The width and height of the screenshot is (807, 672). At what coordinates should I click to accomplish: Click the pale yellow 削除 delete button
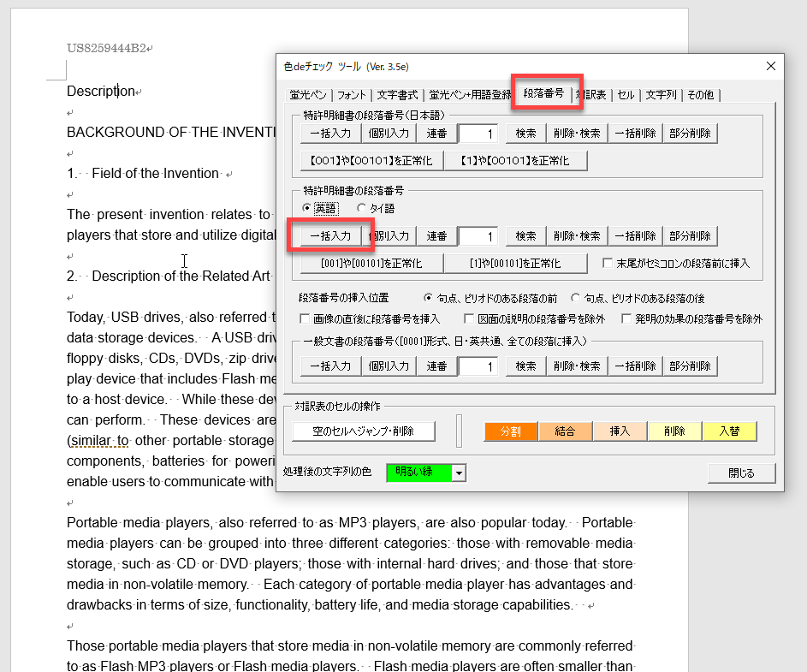tap(675, 431)
